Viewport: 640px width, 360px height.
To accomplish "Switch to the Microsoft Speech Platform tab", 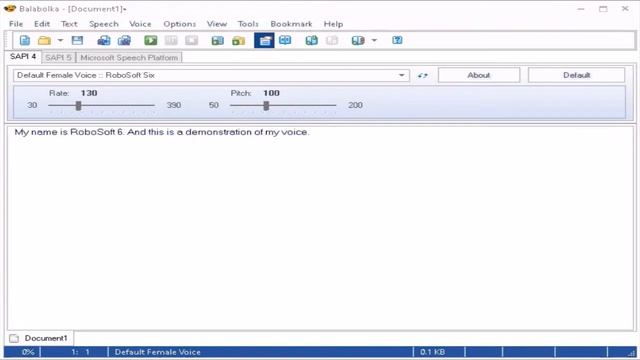I will point(129,58).
